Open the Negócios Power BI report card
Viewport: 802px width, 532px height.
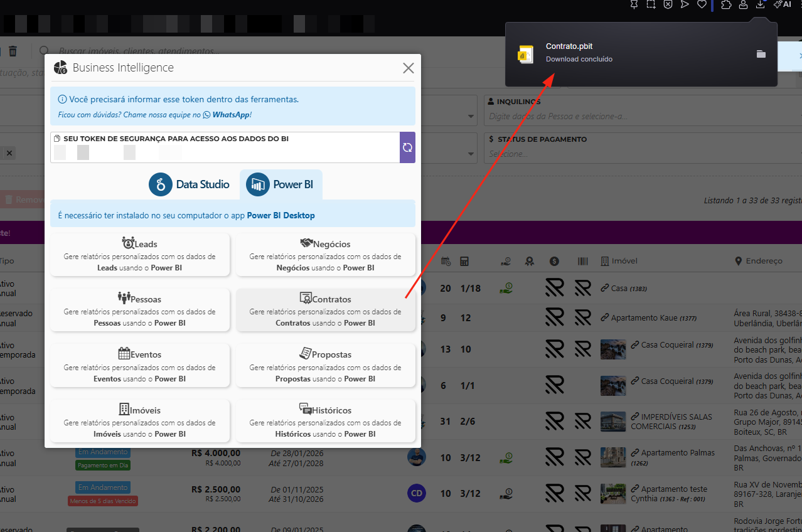coord(325,255)
